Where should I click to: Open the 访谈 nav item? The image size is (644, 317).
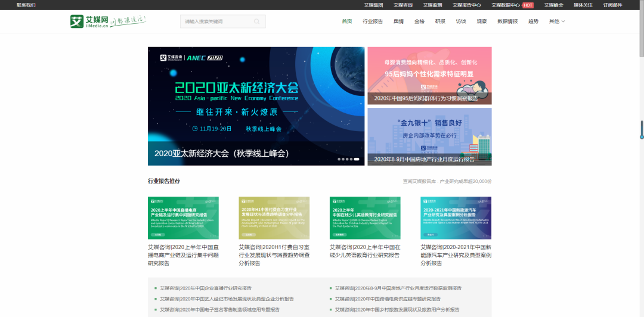pyautogui.click(x=461, y=21)
